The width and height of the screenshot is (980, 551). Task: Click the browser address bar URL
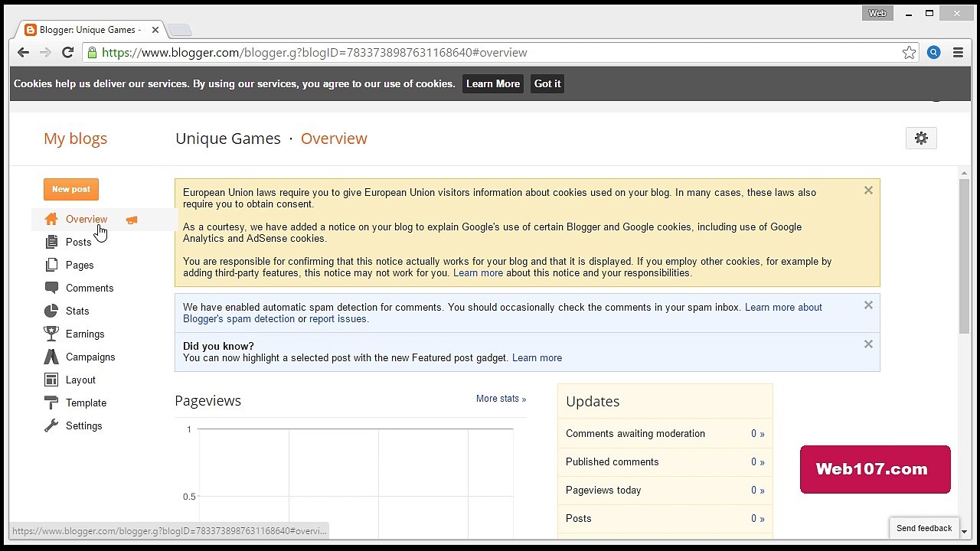[314, 53]
